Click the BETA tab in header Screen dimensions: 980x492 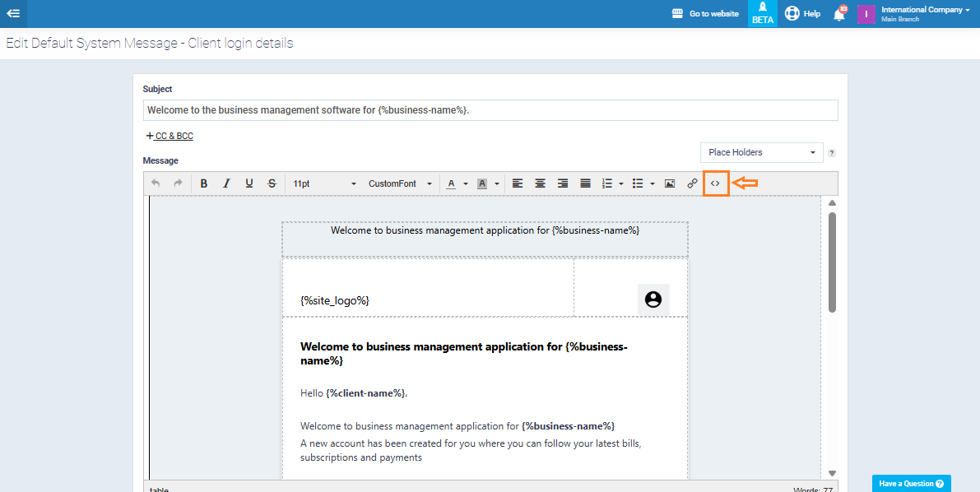pyautogui.click(x=763, y=14)
